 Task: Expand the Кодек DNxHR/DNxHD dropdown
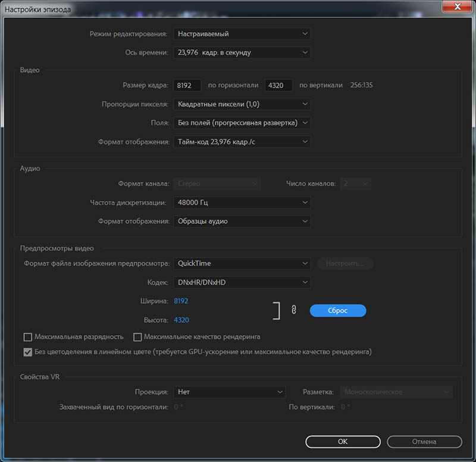(x=242, y=282)
